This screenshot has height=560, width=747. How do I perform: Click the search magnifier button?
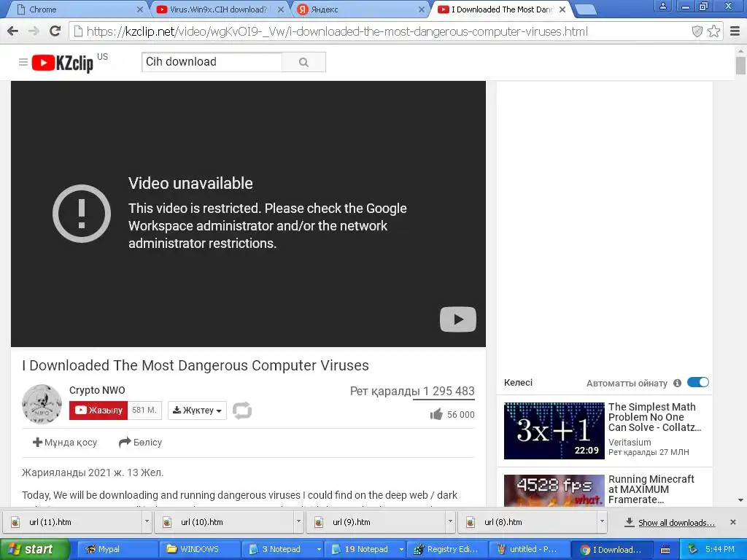303,62
